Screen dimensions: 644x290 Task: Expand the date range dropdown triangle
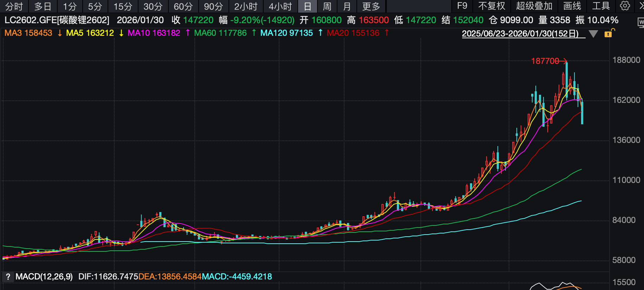pyautogui.click(x=593, y=34)
